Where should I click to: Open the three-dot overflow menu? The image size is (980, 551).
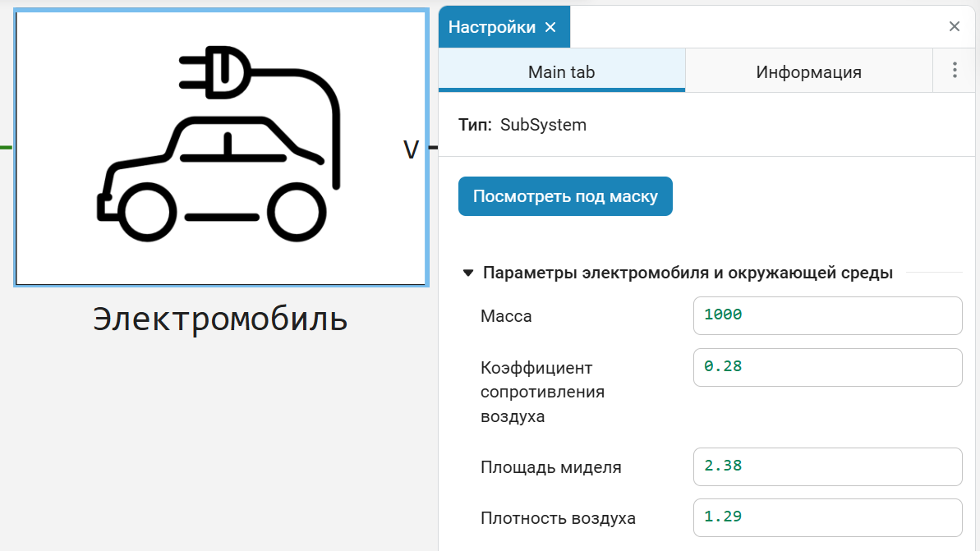[954, 71]
